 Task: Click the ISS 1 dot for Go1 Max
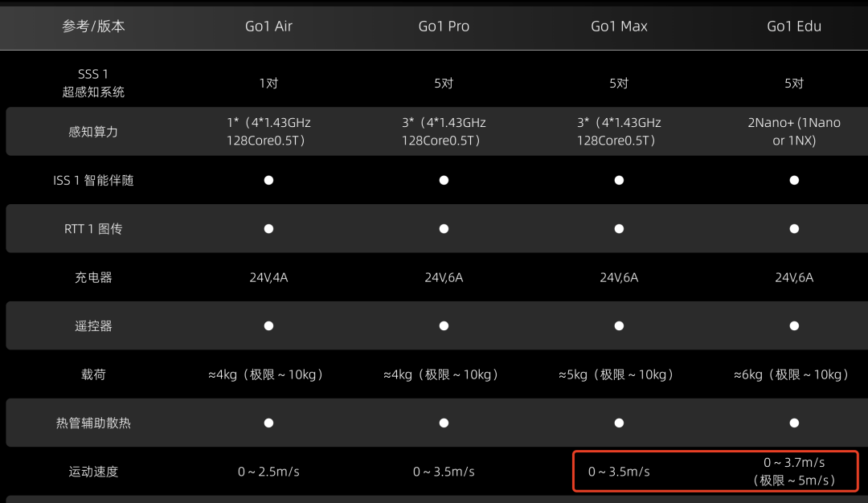[x=619, y=180]
